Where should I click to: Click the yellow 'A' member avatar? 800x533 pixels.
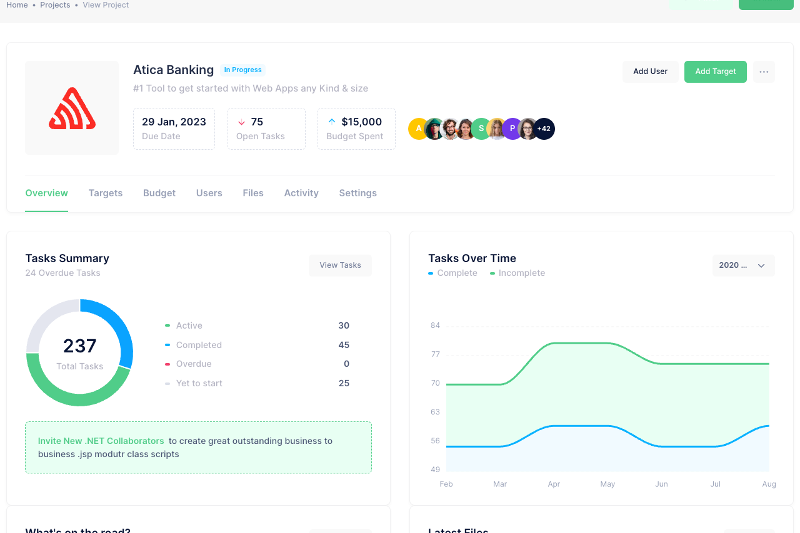(418, 128)
